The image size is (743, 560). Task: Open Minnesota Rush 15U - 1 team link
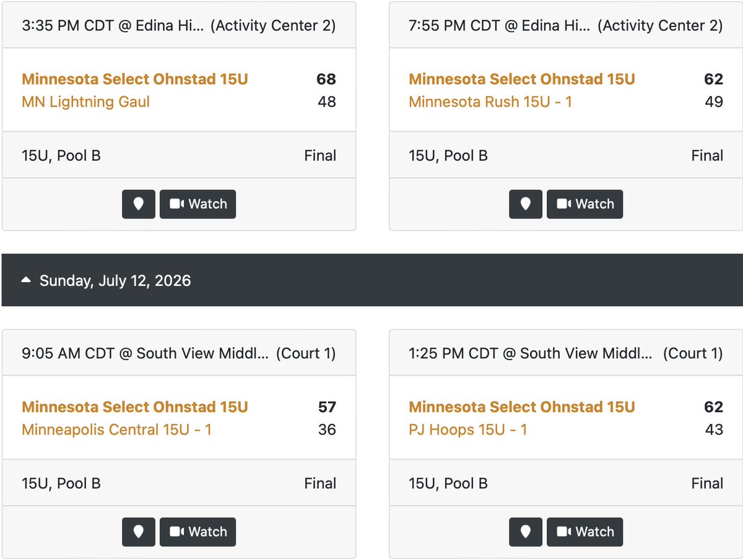click(x=490, y=101)
